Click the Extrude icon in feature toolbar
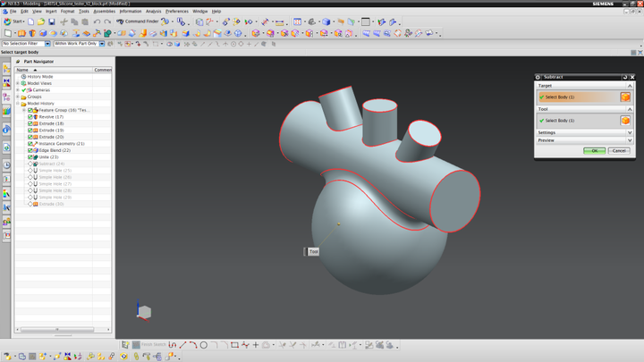 (x=21, y=33)
